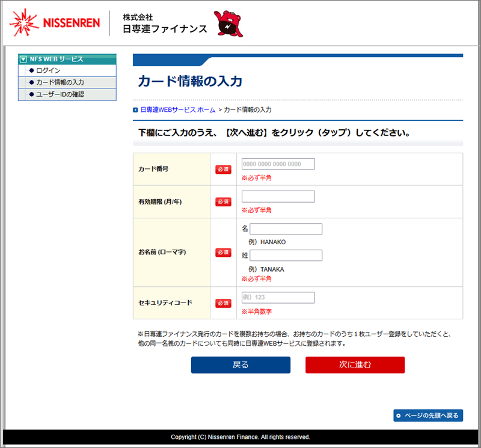Focus the カード番号 input field
Image resolution: width=481 pixels, height=448 pixels.
pos(278,164)
